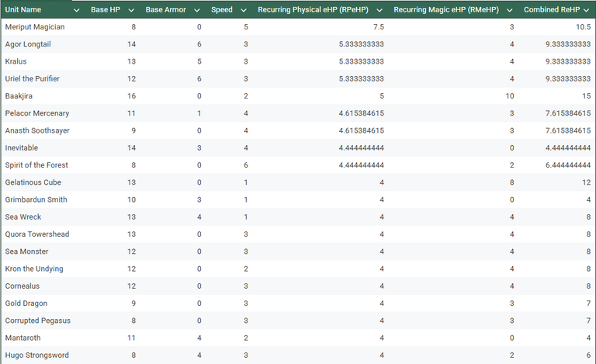Viewport: 596px width, 364px height.
Task: Select Spirit of the Forest's Speed value 6
Action: pos(246,165)
